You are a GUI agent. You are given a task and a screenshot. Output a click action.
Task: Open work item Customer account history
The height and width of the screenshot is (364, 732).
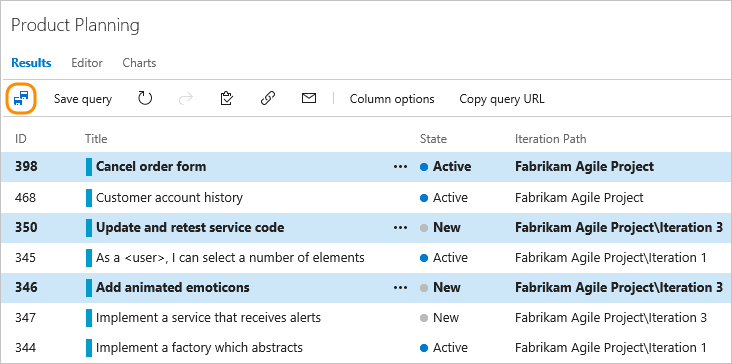coord(169,198)
